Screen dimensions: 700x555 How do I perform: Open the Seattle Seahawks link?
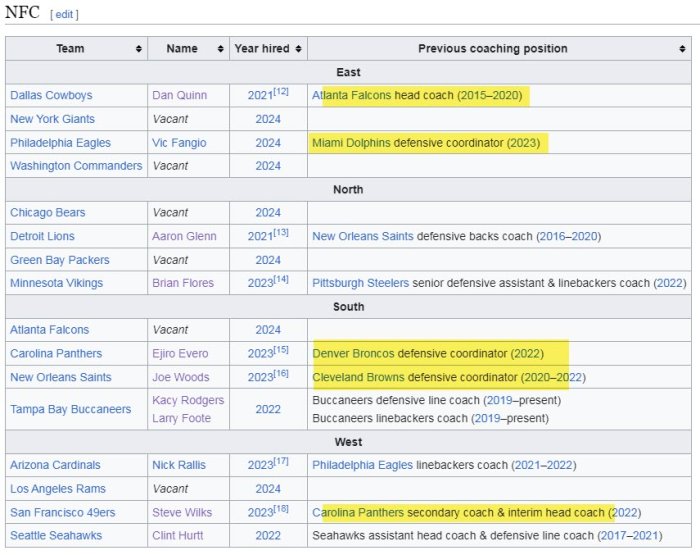click(56, 535)
